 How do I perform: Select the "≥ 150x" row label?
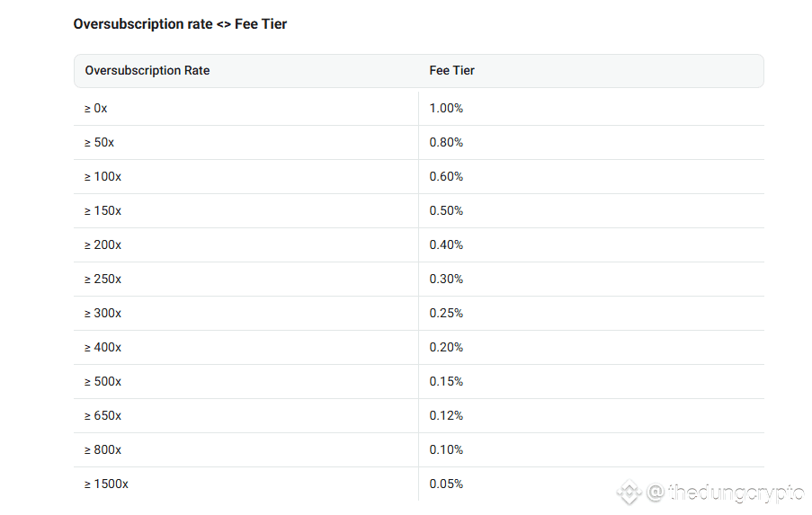click(103, 210)
